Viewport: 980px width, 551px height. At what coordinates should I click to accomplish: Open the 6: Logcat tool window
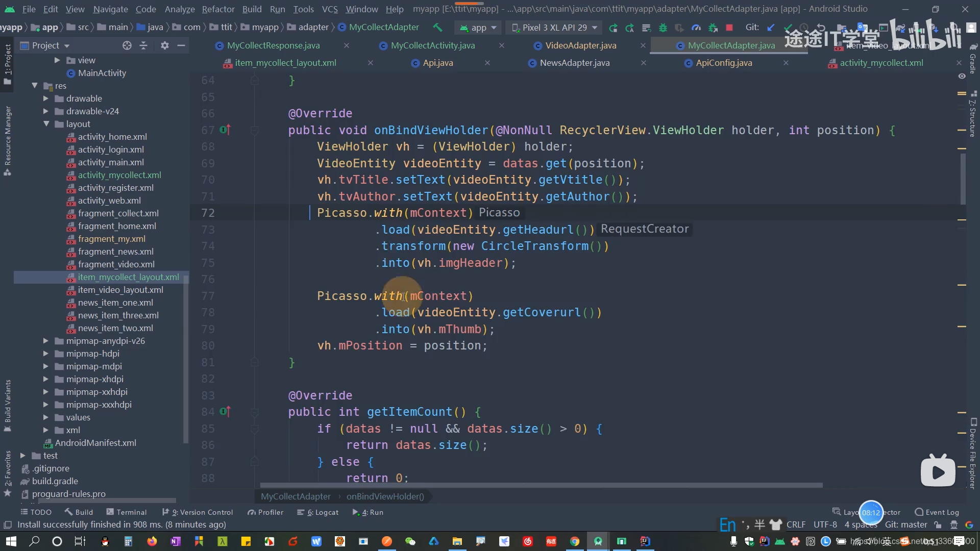[x=317, y=512]
